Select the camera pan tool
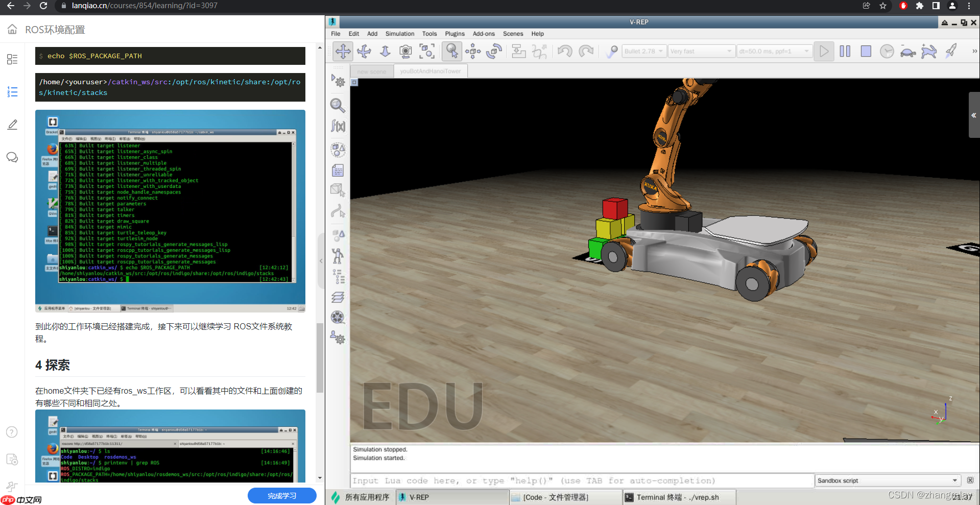 (x=343, y=51)
